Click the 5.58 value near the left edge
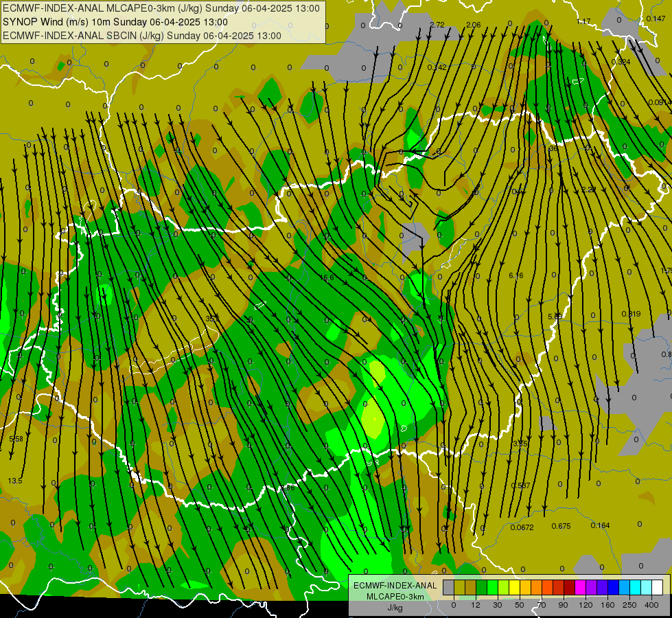The width and height of the screenshot is (672, 618). tap(16, 439)
